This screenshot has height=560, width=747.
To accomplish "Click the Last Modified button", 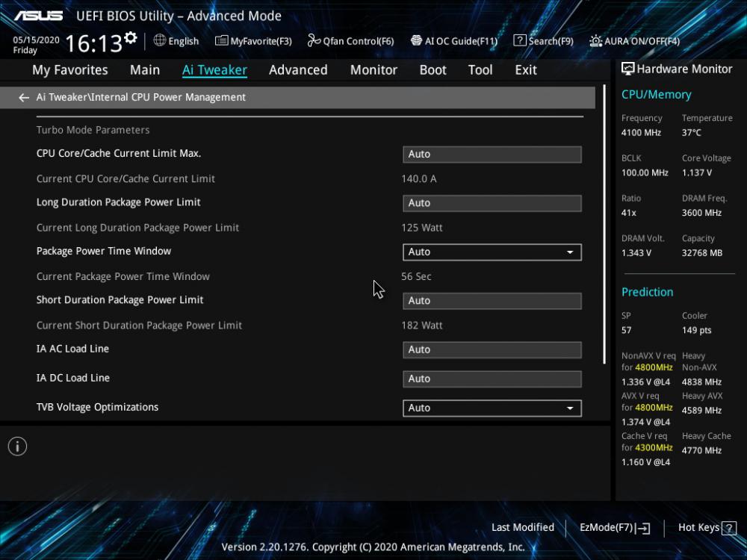I will click(x=523, y=528).
